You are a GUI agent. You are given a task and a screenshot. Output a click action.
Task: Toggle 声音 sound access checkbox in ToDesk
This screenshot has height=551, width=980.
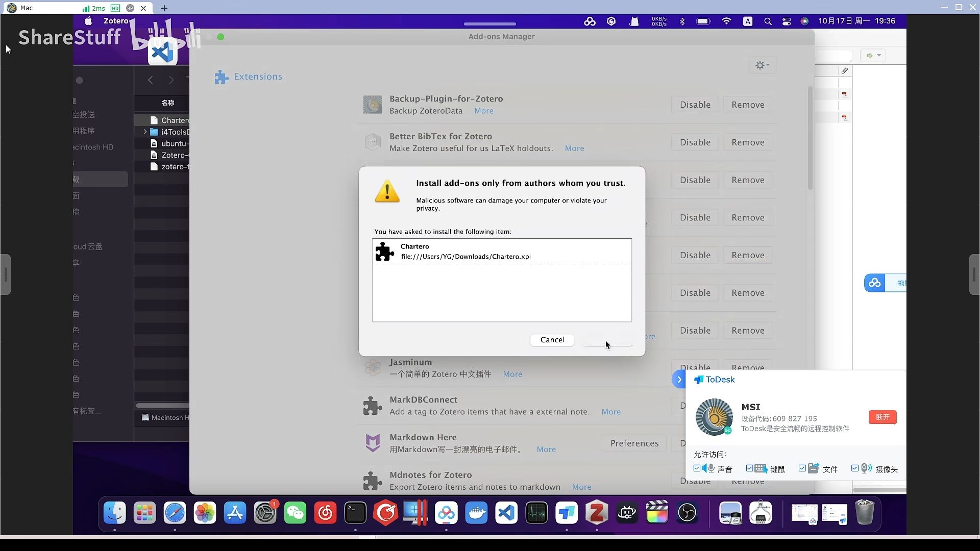697,468
